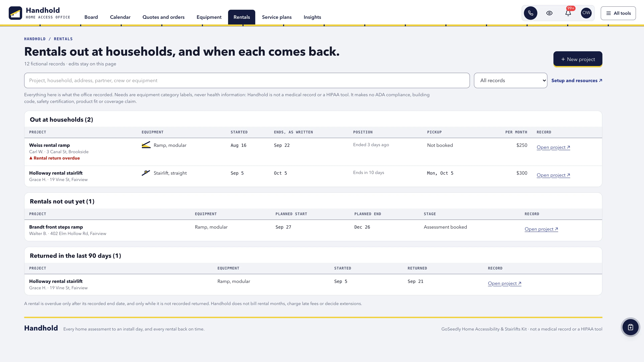This screenshot has width=644, height=362.
Task: Click HANDHOLD in the breadcrumb
Action: point(35,39)
